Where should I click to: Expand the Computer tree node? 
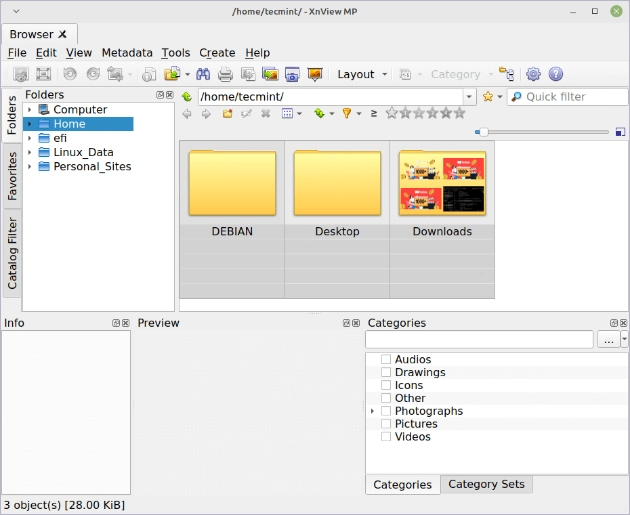[29, 109]
